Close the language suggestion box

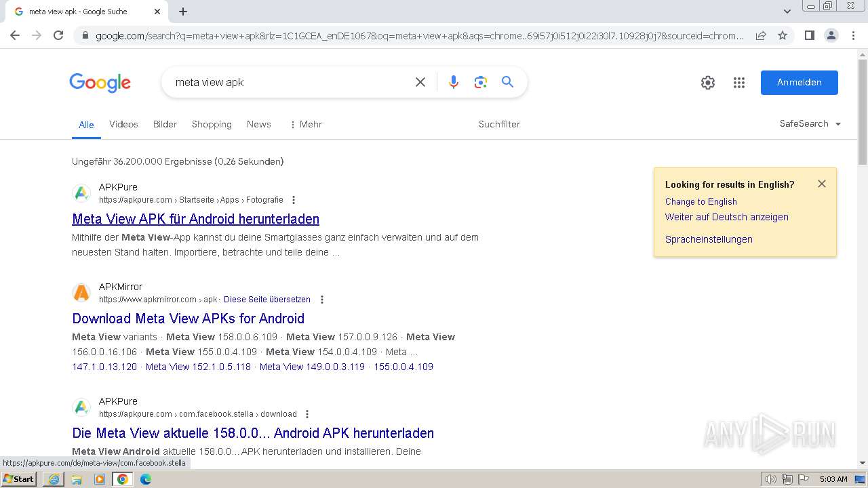tap(822, 184)
